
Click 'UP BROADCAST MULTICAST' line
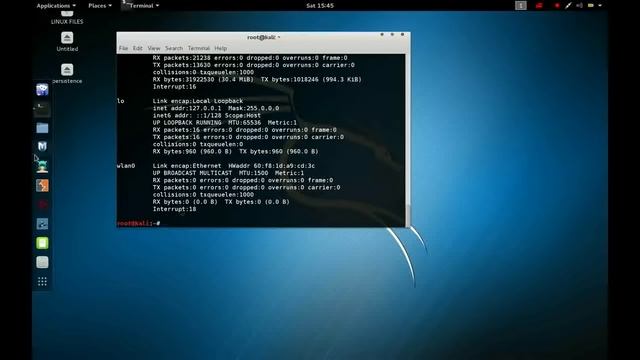click(x=228, y=173)
